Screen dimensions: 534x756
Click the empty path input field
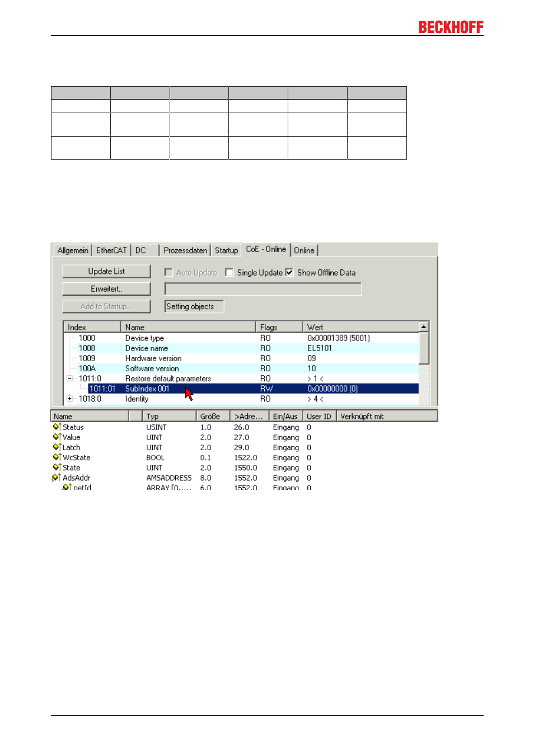(x=263, y=289)
